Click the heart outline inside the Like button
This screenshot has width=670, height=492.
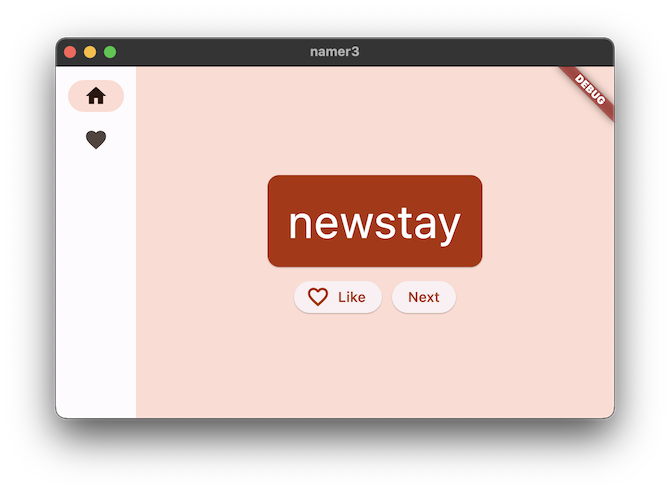318,297
